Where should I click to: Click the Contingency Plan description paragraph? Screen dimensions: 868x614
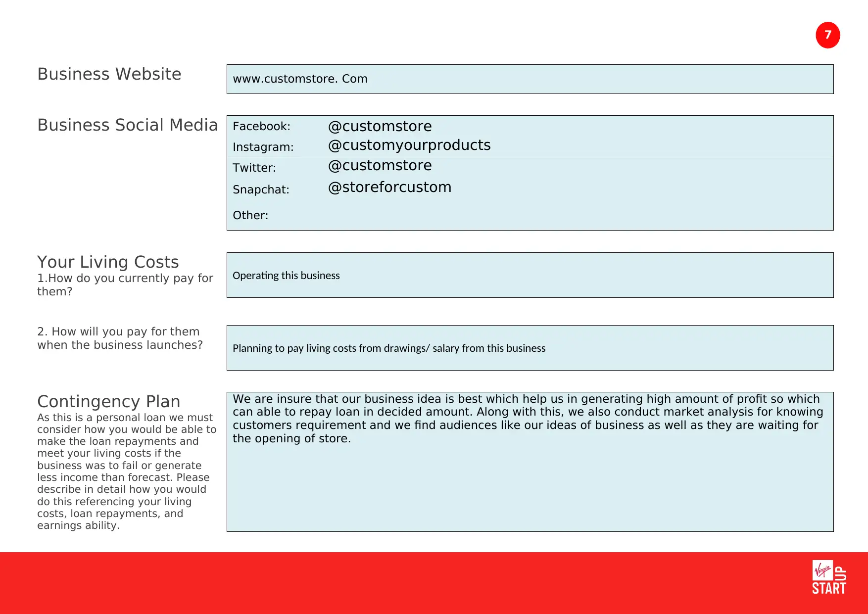[x=127, y=472]
